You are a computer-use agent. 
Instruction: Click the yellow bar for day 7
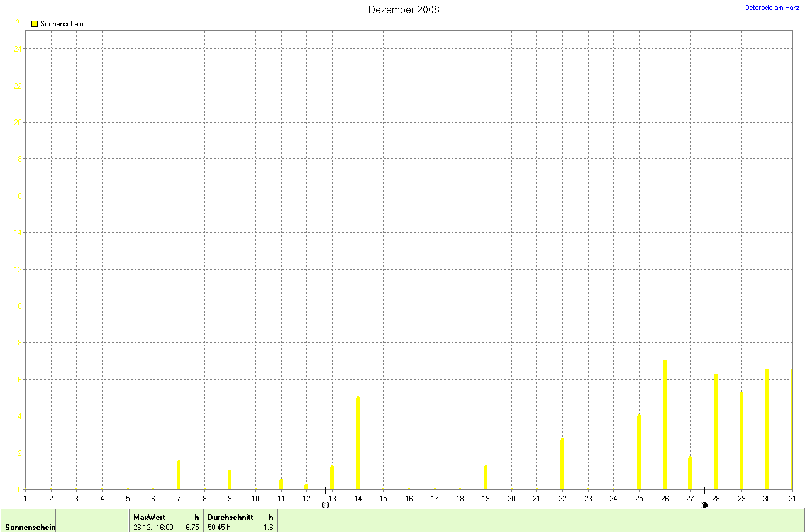pyautogui.click(x=179, y=475)
